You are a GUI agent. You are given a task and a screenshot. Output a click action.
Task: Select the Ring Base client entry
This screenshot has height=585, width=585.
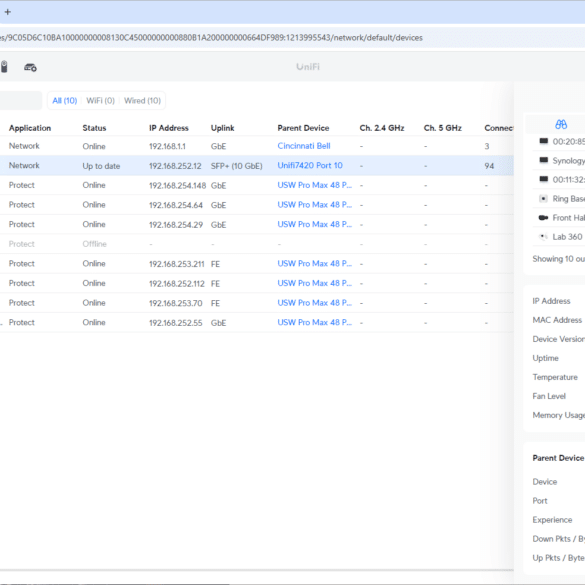(x=559, y=198)
